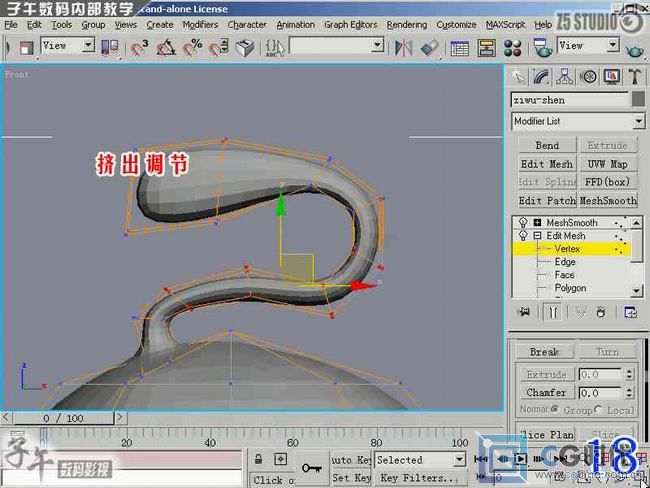Select the Normal Group radio button

555,409
